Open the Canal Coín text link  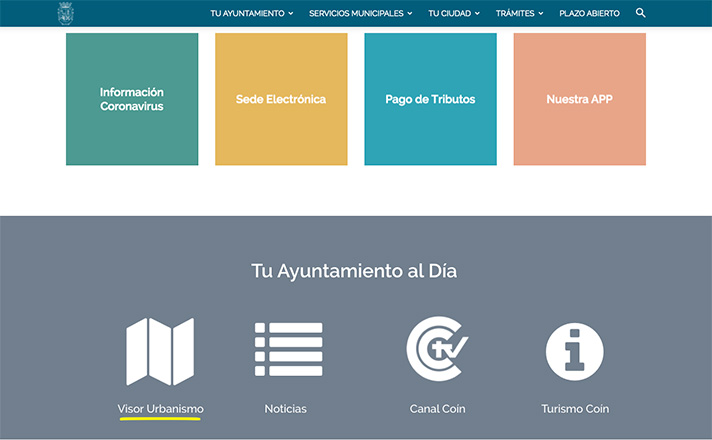click(437, 409)
